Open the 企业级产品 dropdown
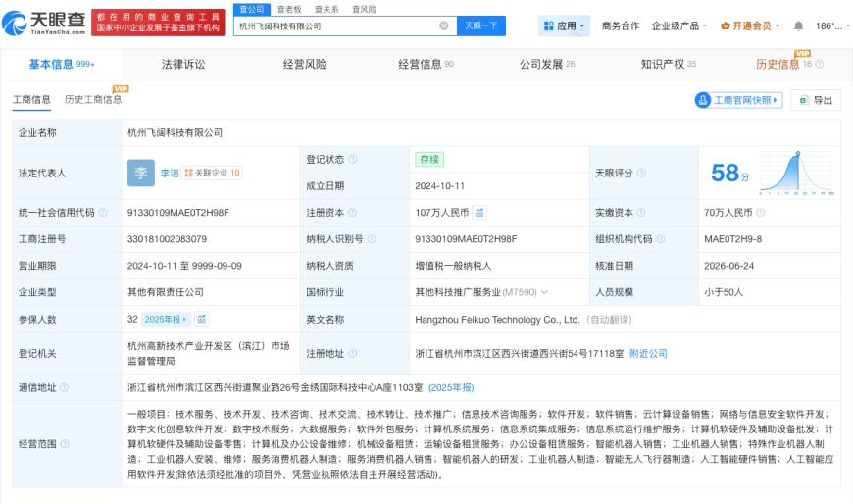853x504 pixels. (678, 25)
